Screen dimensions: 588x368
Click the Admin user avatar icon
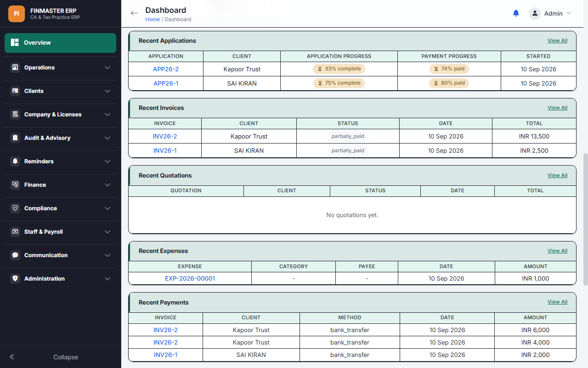535,13
